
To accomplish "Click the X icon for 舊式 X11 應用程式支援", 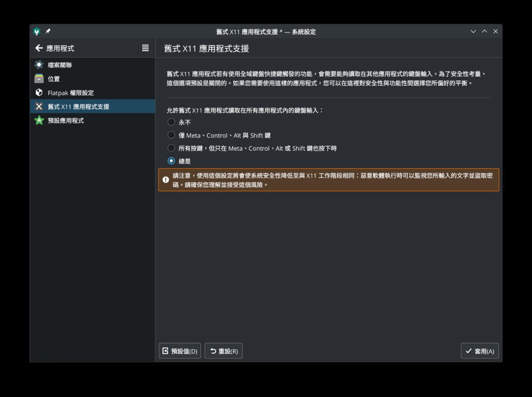I will (39, 106).
